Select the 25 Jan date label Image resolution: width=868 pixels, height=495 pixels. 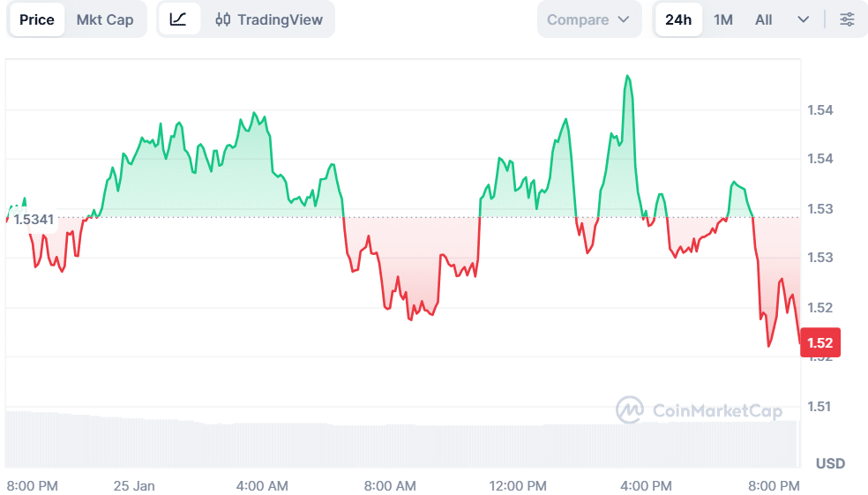click(134, 485)
